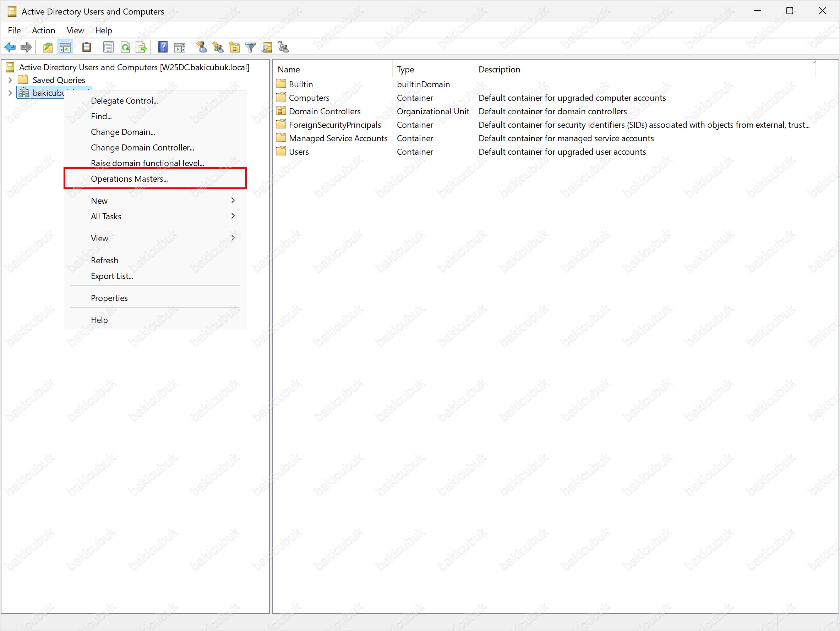This screenshot has width=840, height=631.
Task: Click the Forward arrow toolbar icon
Action: tap(26, 48)
